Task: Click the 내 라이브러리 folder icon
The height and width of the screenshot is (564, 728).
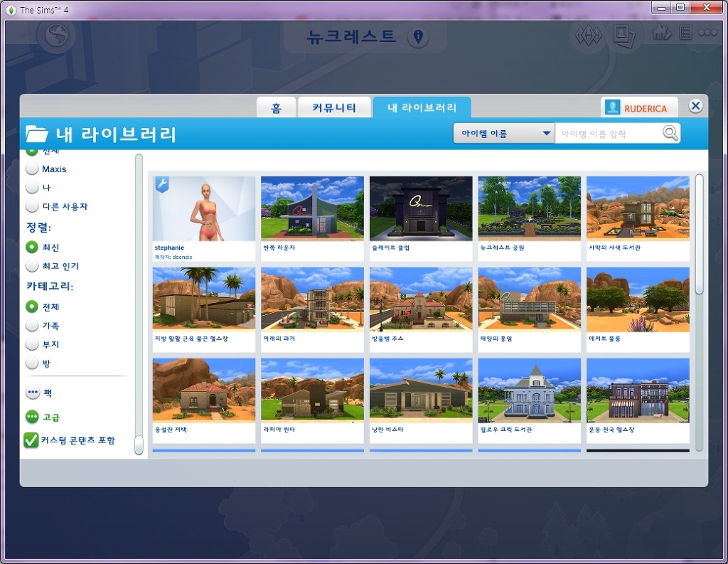Action: tap(37, 134)
